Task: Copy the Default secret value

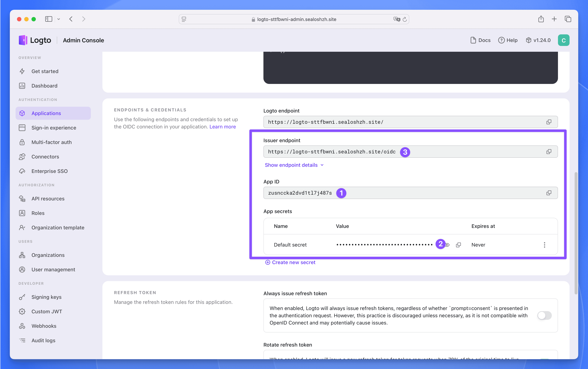Action: 458,245
